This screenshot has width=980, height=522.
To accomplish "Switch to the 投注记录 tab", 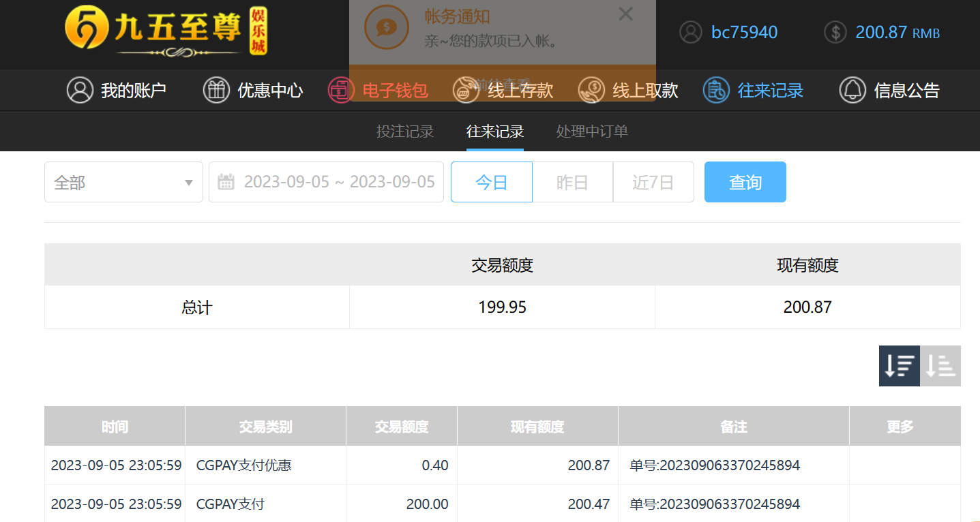I will click(x=405, y=132).
